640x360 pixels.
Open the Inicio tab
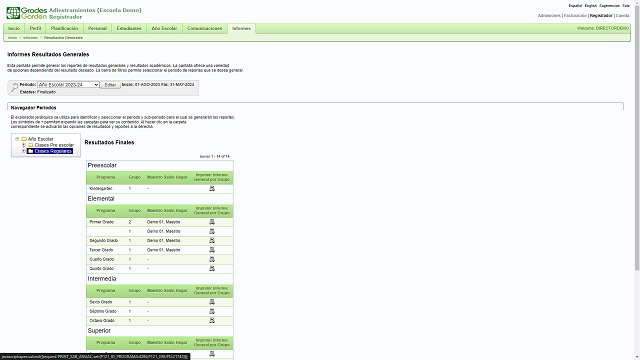point(14,29)
